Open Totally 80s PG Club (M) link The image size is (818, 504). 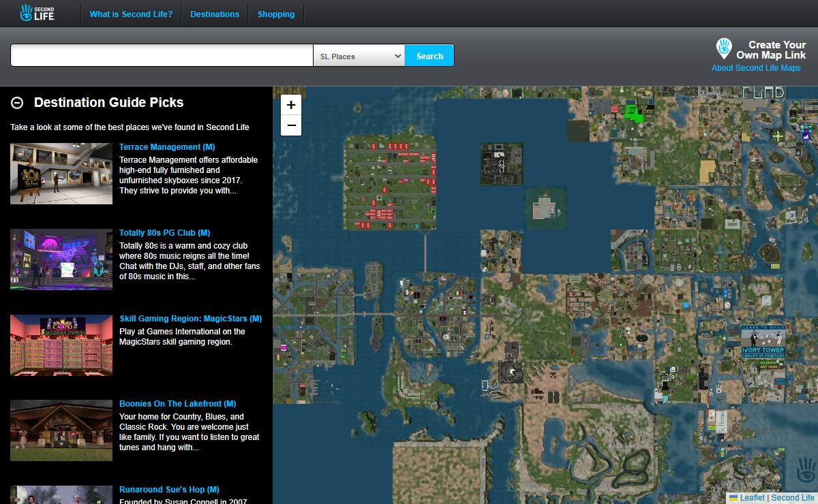[164, 233]
